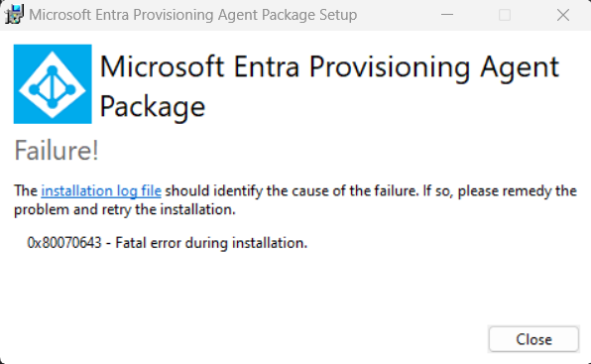
Task: Click the word 'Package' in the heading
Action: coord(153,108)
